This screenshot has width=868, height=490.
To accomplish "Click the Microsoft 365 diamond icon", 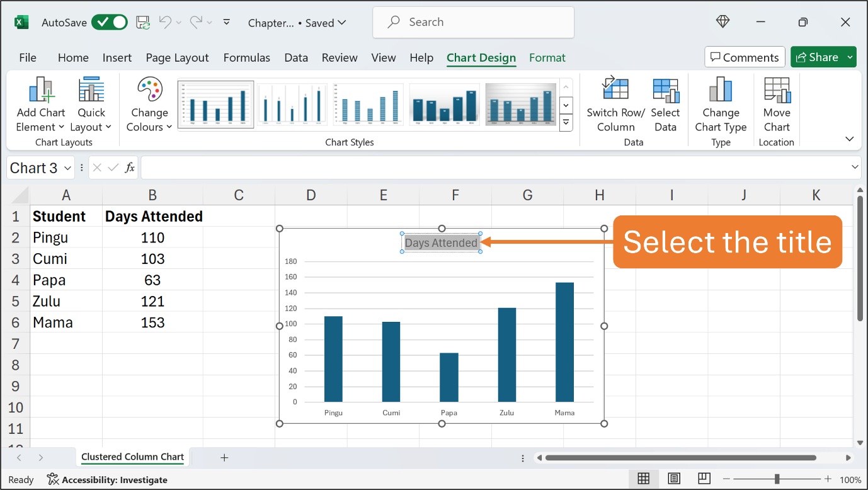I will [x=722, y=22].
